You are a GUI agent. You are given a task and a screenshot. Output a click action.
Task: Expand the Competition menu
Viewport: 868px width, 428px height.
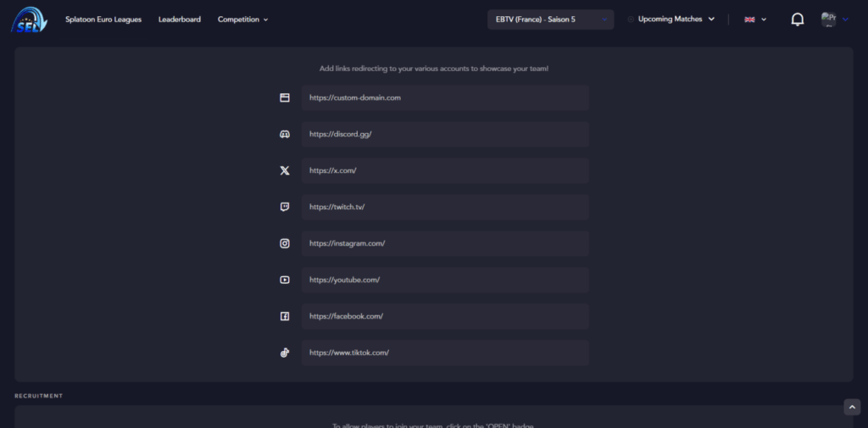pos(243,19)
